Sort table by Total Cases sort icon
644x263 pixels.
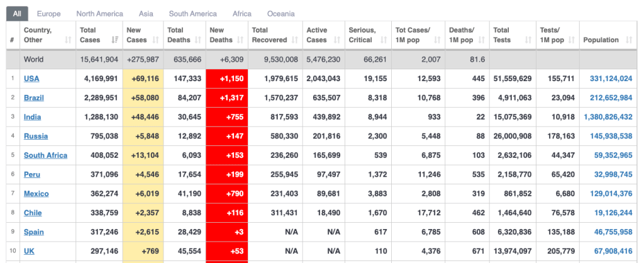(x=114, y=40)
